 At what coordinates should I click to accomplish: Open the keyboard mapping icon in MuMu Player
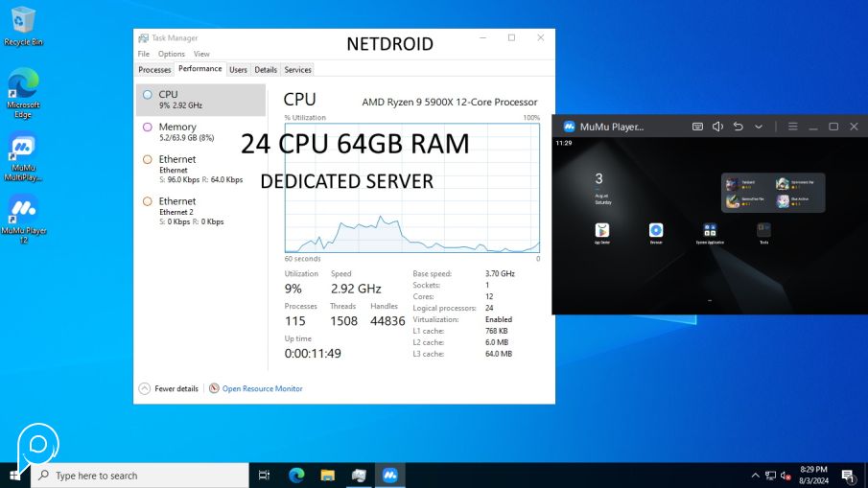click(x=697, y=127)
